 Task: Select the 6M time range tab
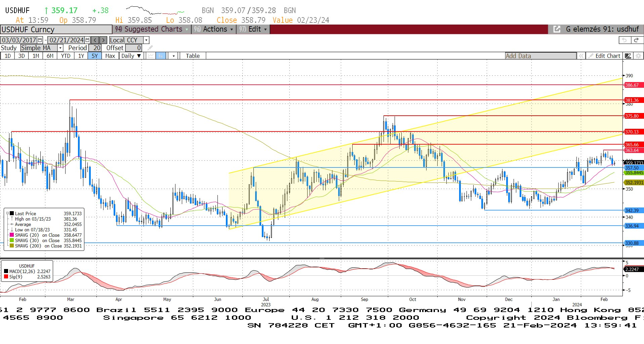[x=50, y=56]
